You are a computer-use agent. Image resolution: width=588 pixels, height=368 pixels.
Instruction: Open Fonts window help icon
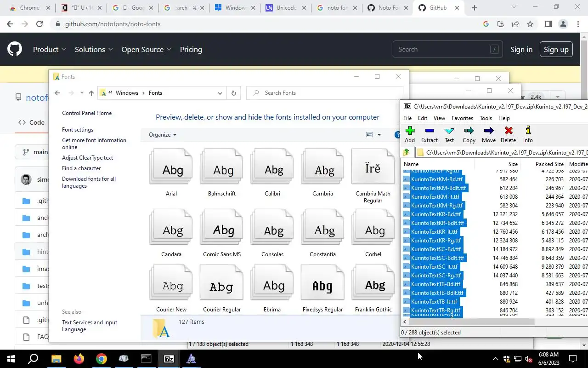click(x=398, y=135)
